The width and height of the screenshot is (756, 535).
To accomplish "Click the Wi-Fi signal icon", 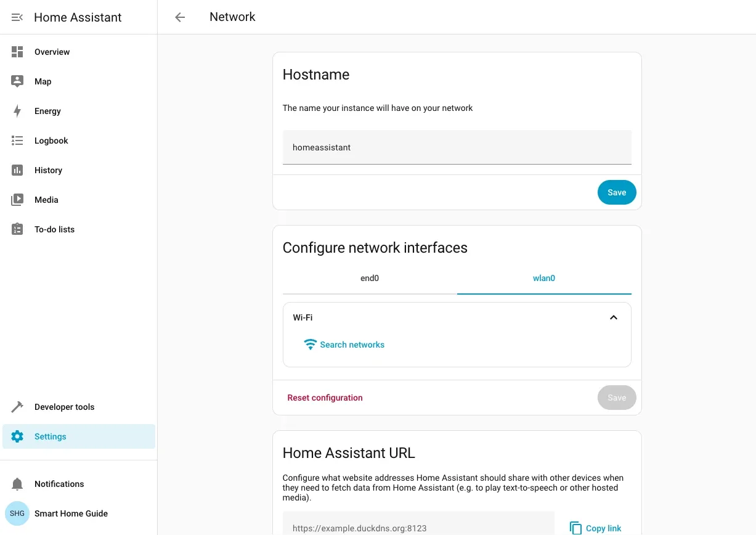I will point(311,345).
